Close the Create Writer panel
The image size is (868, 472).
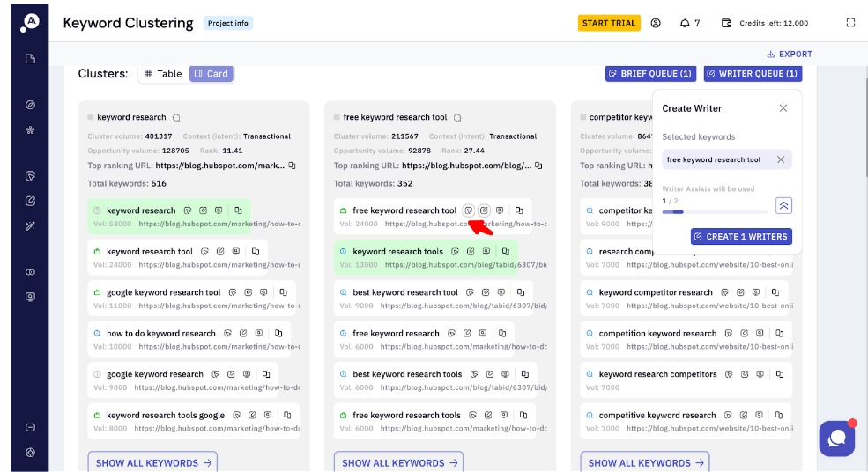pyautogui.click(x=783, y=108)
